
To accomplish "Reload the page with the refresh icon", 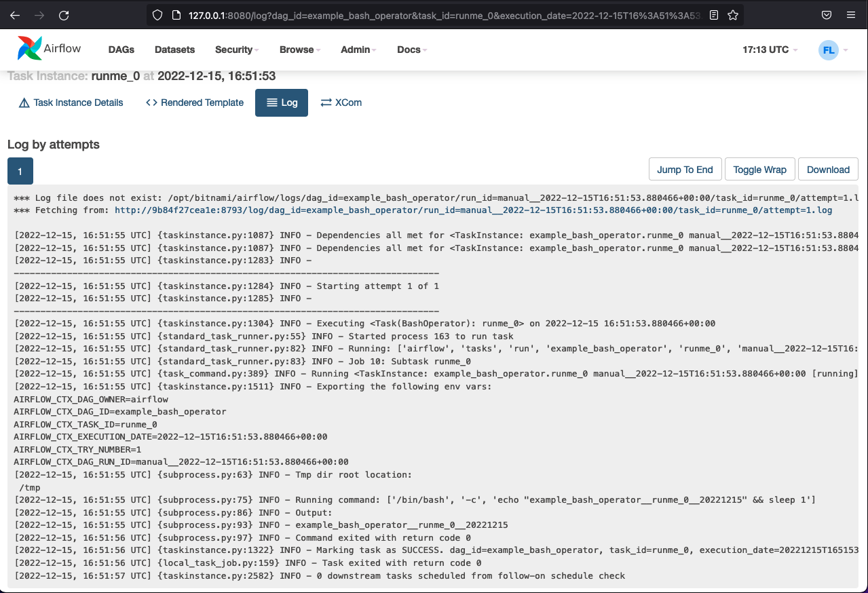I will 64,14.
